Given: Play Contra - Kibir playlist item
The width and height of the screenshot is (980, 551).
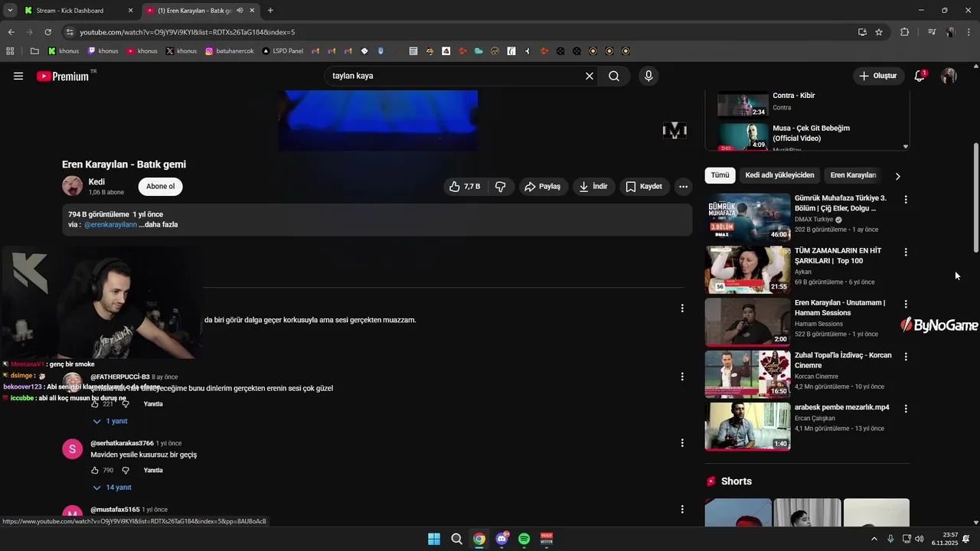Looking at the screenshot, I should [x=805, y=103].
